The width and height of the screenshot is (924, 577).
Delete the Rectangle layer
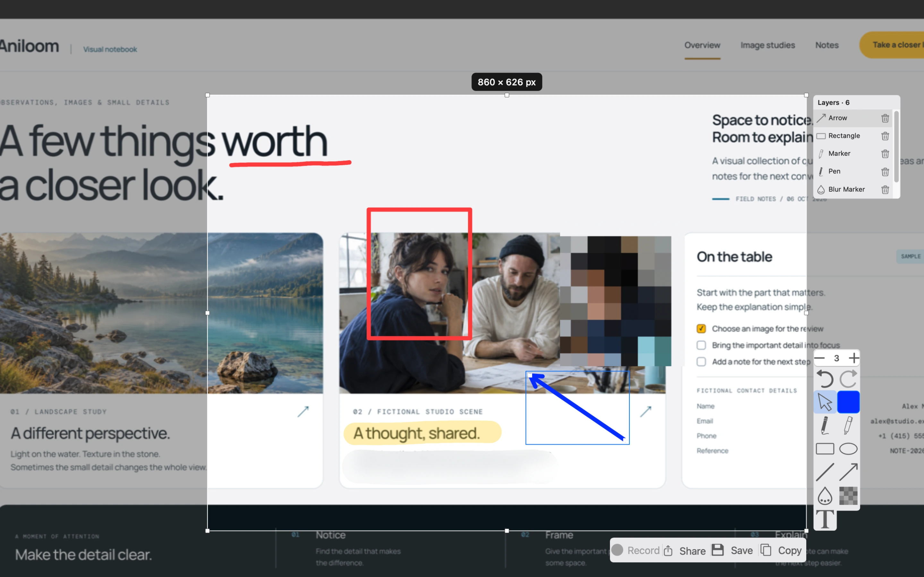(885, 136)
